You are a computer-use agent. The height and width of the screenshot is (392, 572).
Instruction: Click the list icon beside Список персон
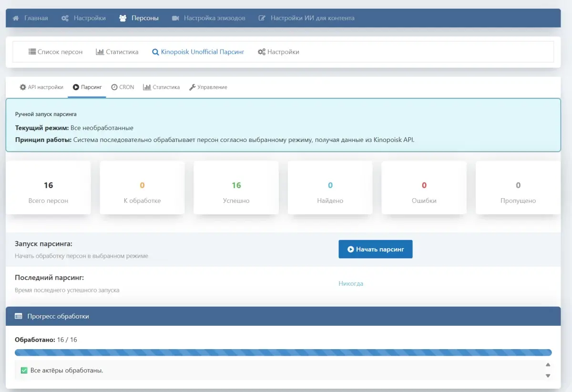pyautogui.click(x=32, y=52)
